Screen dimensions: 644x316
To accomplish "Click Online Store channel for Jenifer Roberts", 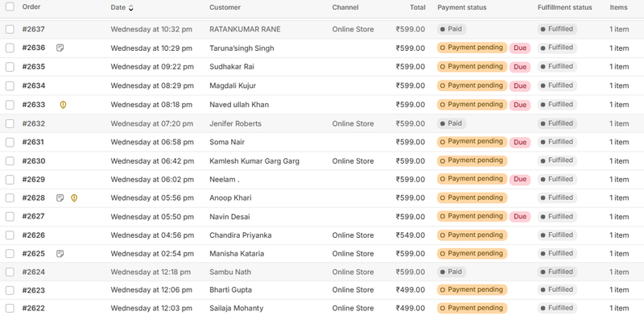I will click(x=353, y=123).
